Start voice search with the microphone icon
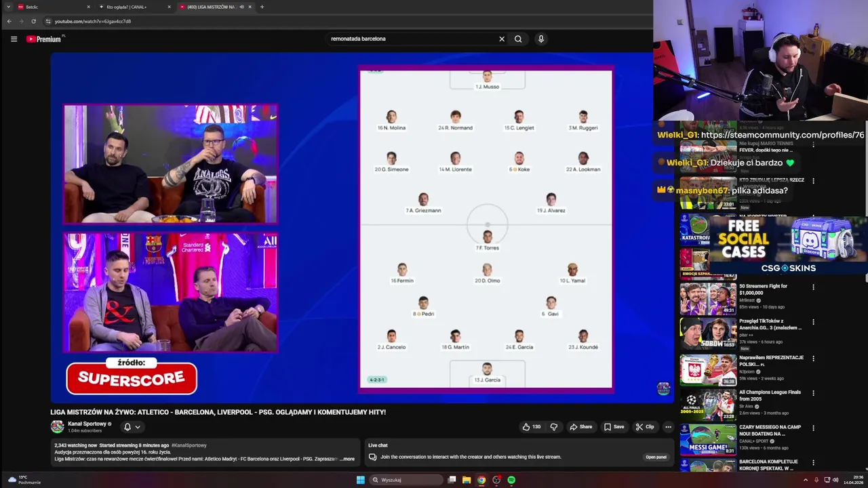868x488 pixels. pyautogui.click(x=541, y=39)
